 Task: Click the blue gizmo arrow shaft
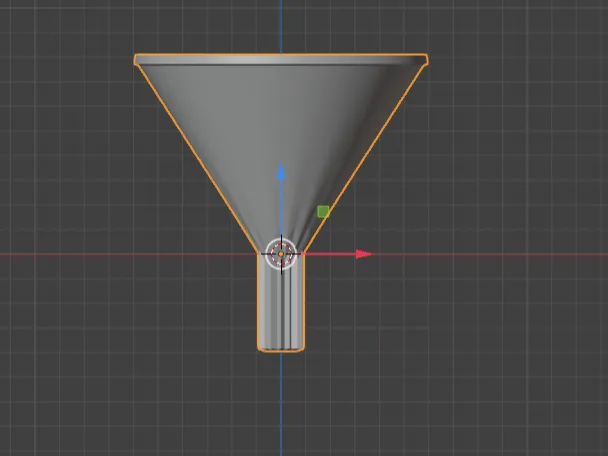[x=281, y=209]
